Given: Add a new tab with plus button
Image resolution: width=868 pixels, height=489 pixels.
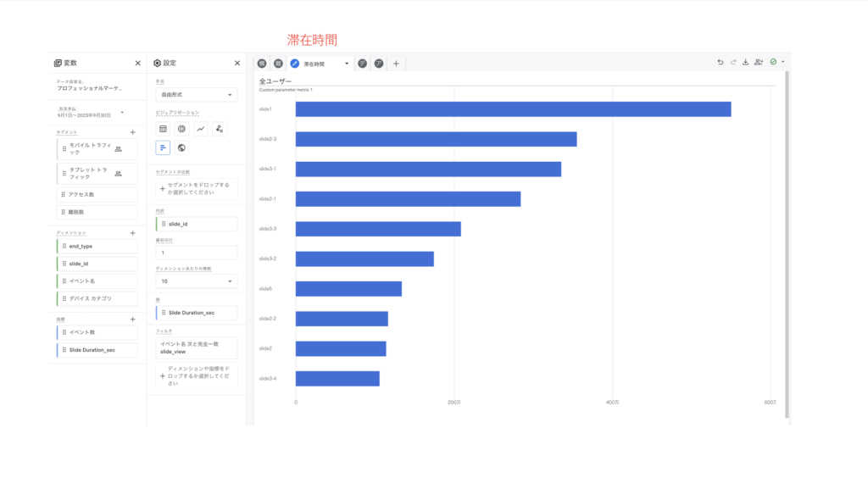Looking at the screenshot, I should 396,64.
